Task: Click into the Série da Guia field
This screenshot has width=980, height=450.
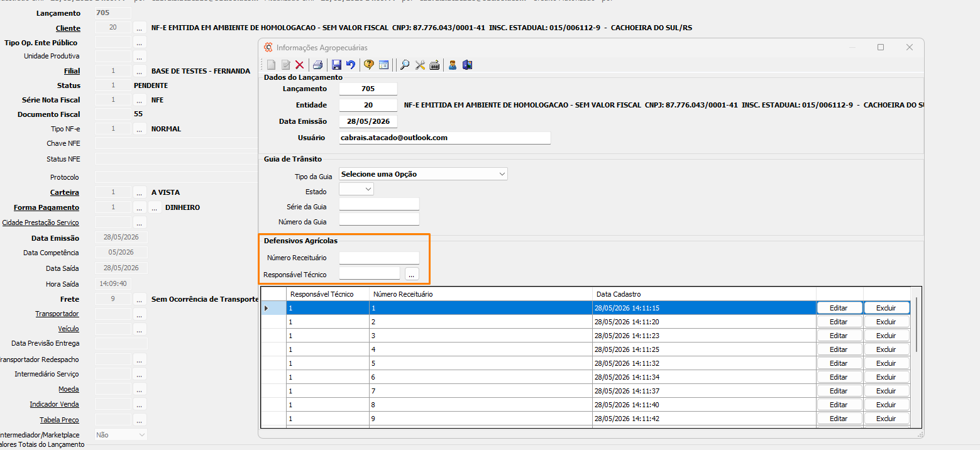Action: (x=378, y=204)
